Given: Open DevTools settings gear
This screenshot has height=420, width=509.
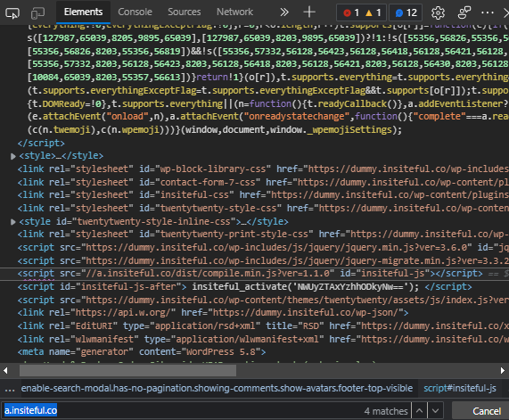Looking at the screenshot, I should (438, 12).
